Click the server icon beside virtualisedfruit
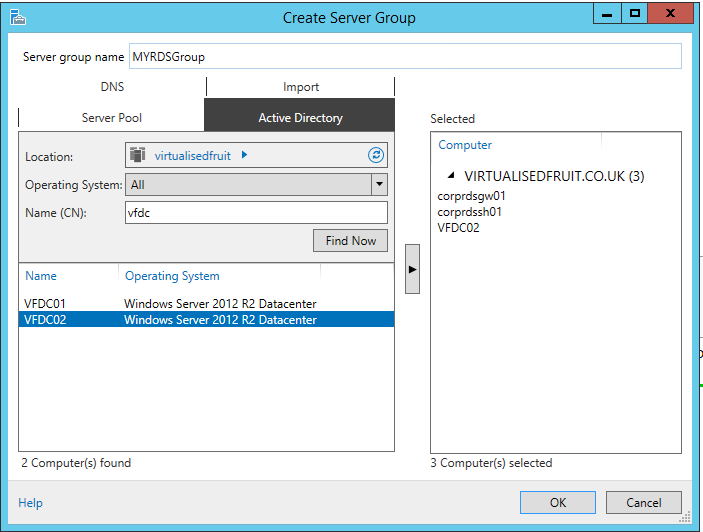The height and width of the screenshot is (532, 703). tap(138, 155)
